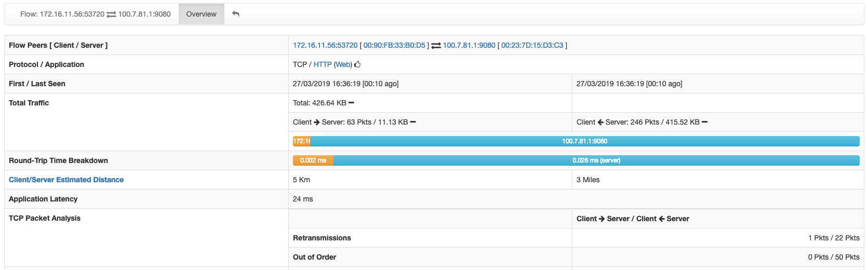This screenshot has height=270, width=868.
Task: Select the 1 Pkts / 22 Pkts retransmissions value
Action: [834, 238]
